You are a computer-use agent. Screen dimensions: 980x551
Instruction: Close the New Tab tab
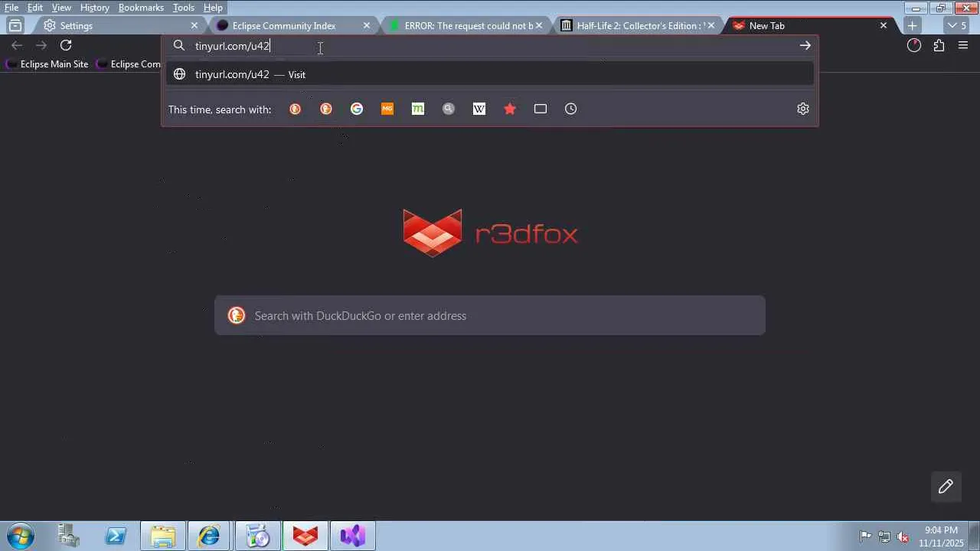[x=883, y=25]
